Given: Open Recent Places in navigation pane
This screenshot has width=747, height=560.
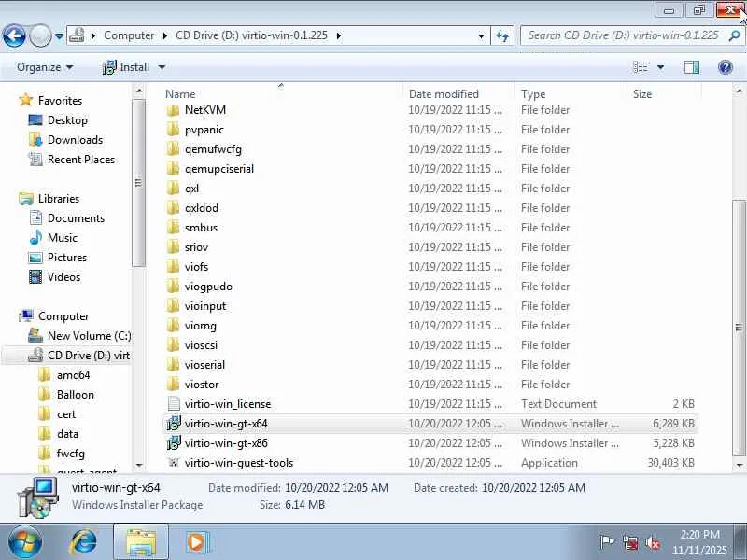Looking at the screenshot, I should pyautogui.click(x=81, y=159).
